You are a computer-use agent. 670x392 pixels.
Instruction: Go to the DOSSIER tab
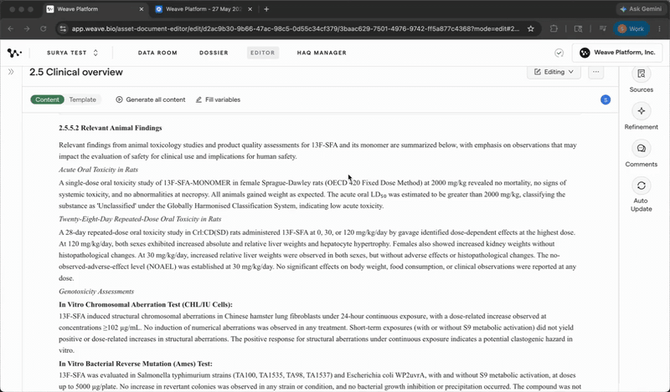(214, 53)
